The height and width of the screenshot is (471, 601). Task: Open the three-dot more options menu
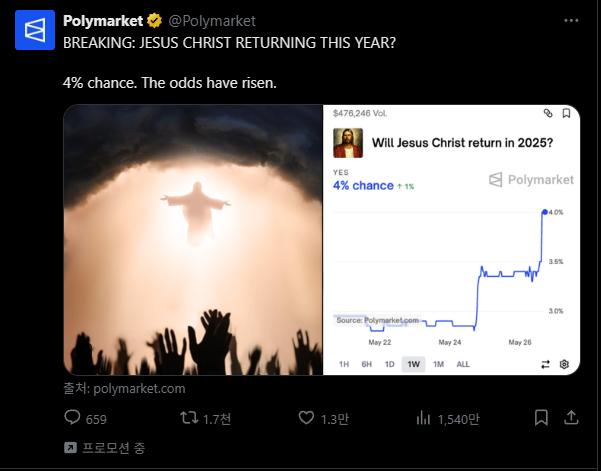pyautogui.click(x=571, y=20)
